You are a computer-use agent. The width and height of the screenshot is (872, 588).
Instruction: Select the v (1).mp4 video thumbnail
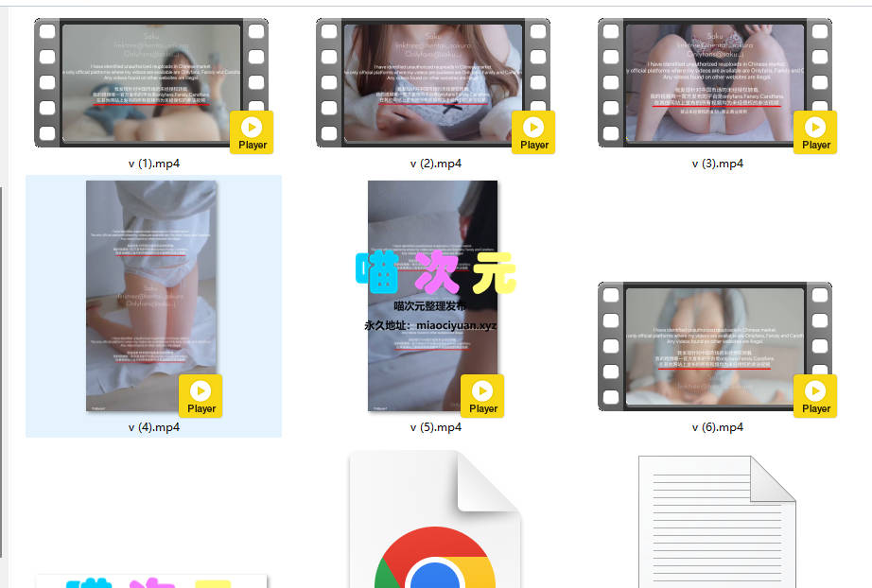tap(151, 83)
